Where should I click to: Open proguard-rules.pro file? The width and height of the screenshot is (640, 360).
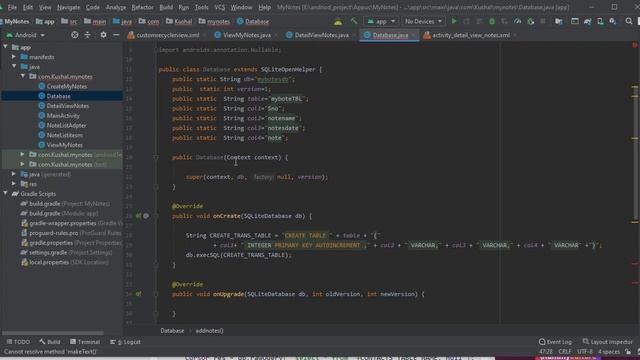pos(53,233)
